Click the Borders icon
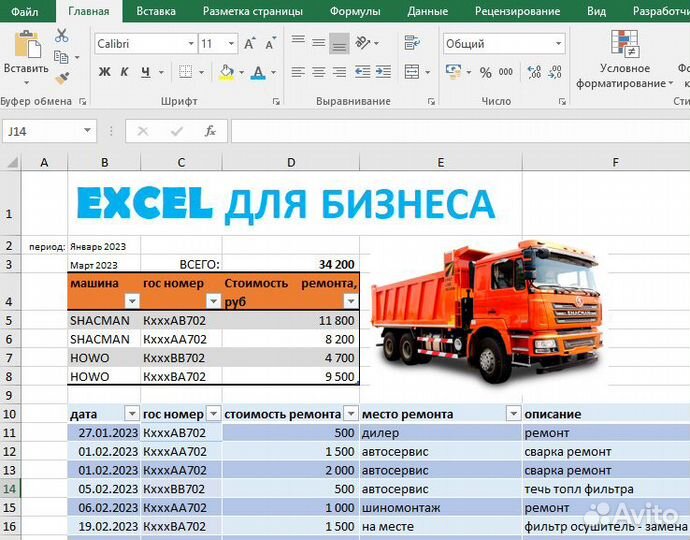The width and height of the screenshot is (690, 540). [185, 72]
